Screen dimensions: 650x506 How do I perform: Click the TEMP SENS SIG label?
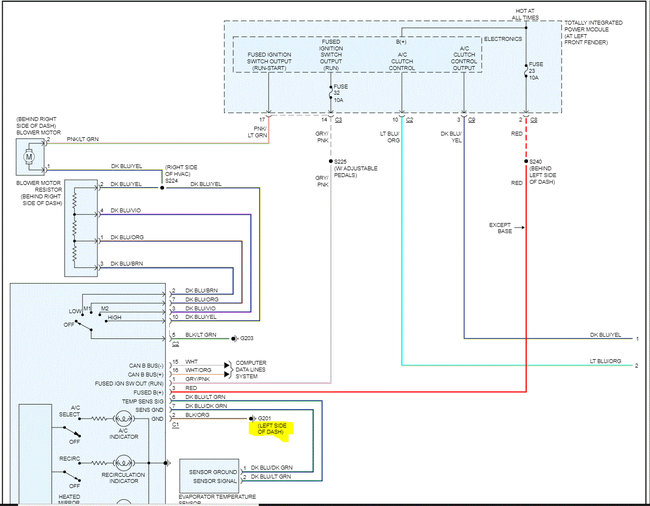[143, 402]
